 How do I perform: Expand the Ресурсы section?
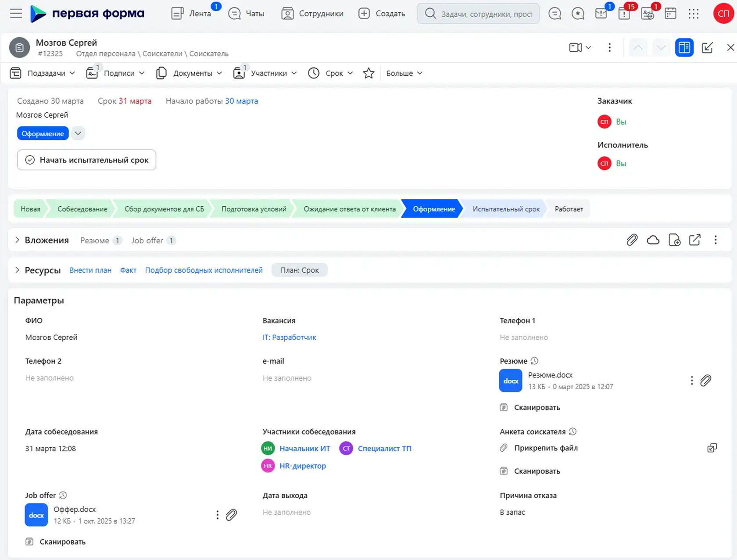(x=17, y=270)
